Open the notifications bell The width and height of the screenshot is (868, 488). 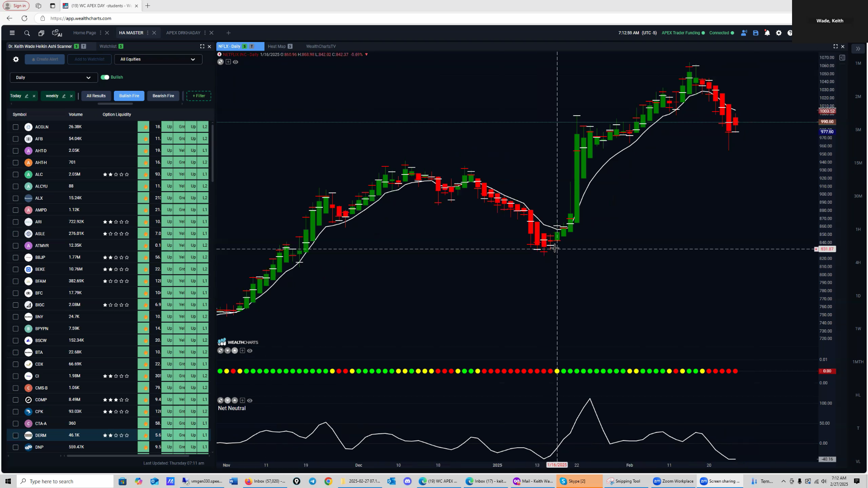click(x=767, y=33)
